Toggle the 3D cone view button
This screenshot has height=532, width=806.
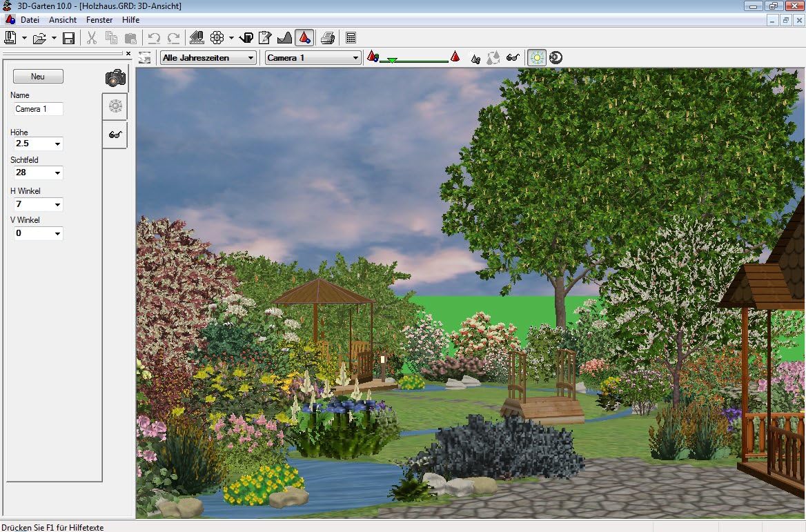point(304,38)
